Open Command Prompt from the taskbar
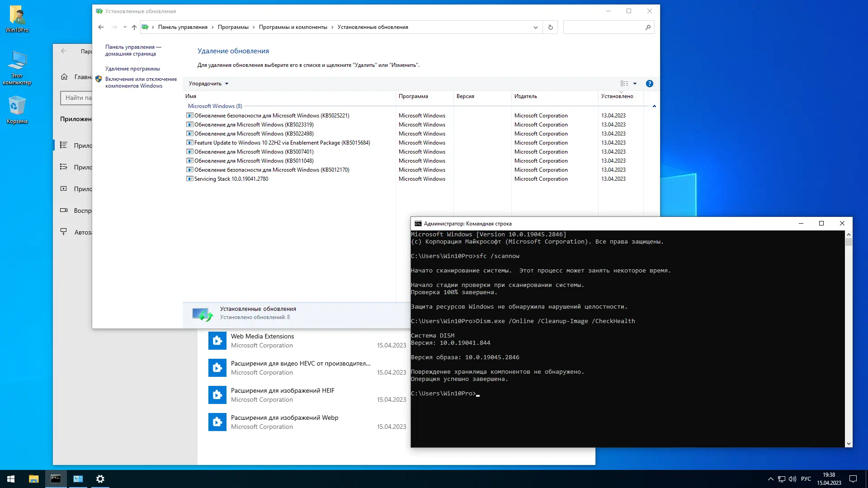Image resolution: width=868 pixels, height=488 pixels. 56,479
